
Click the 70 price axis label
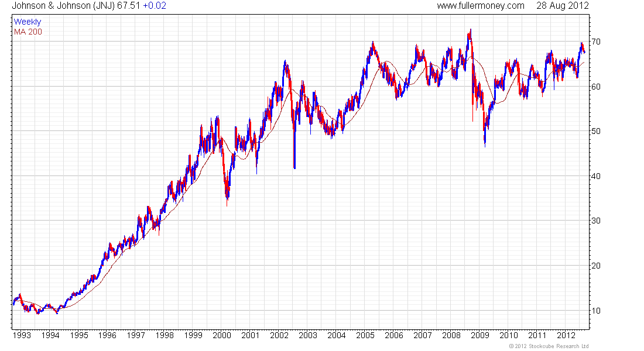596,42
